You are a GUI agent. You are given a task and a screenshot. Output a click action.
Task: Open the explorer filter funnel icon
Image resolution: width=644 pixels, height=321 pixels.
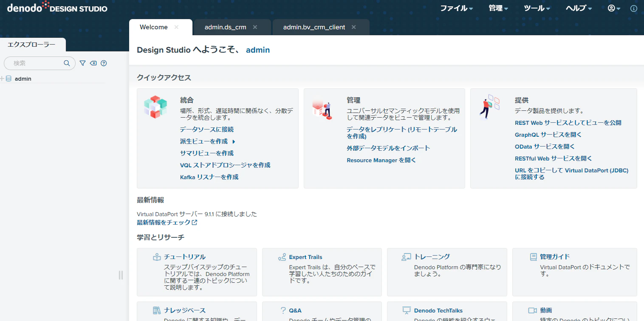point(83,63)
